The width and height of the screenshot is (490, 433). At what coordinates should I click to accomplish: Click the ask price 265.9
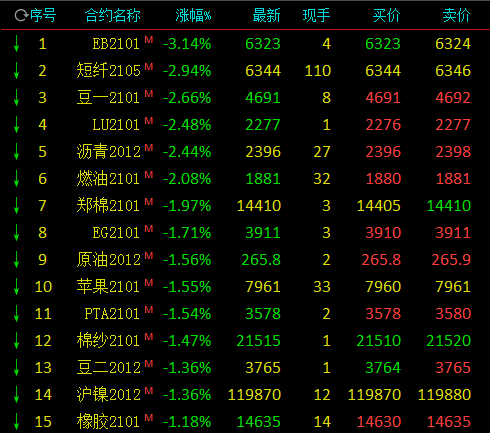(451, 260)
